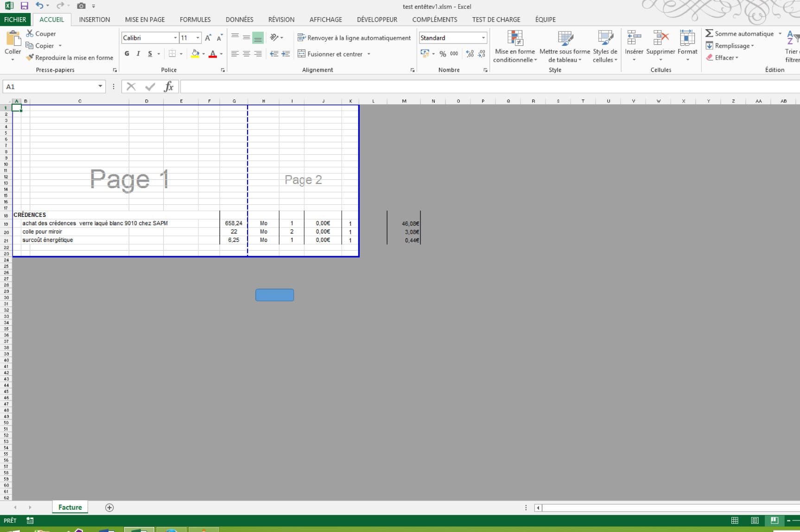Switch to the MISE EN PAGE tab
Screen dimensions: 800x532
(145, 19)
